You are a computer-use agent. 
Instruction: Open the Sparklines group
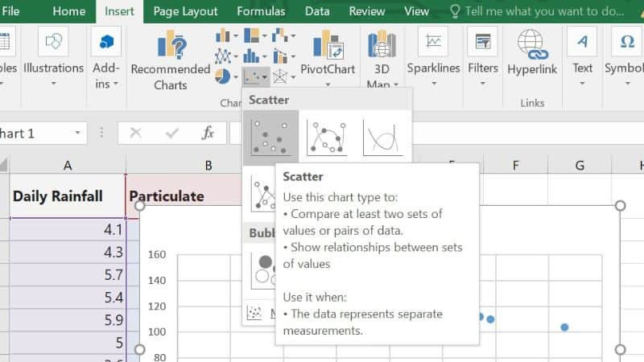click(x=433, y=56)
